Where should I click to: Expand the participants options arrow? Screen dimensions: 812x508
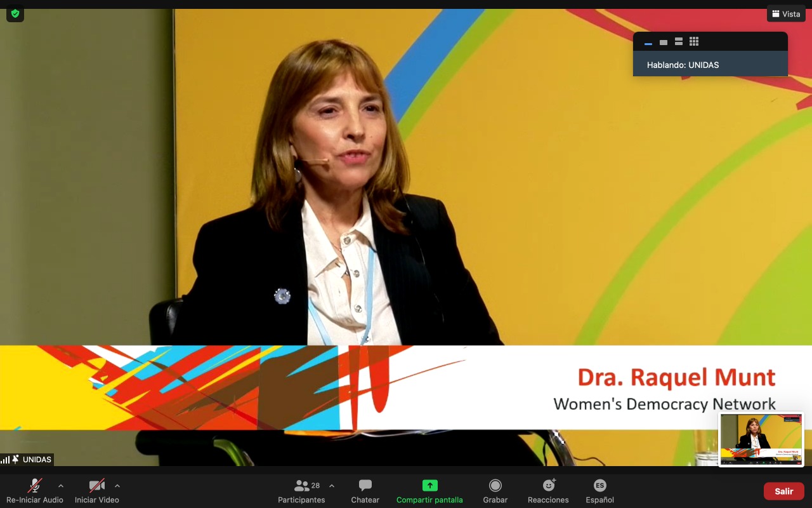tap(332, 486)
